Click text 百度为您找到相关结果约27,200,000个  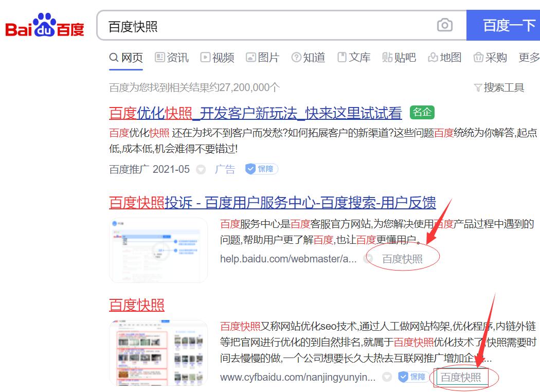pyautogui.click(x=194, y=87)
